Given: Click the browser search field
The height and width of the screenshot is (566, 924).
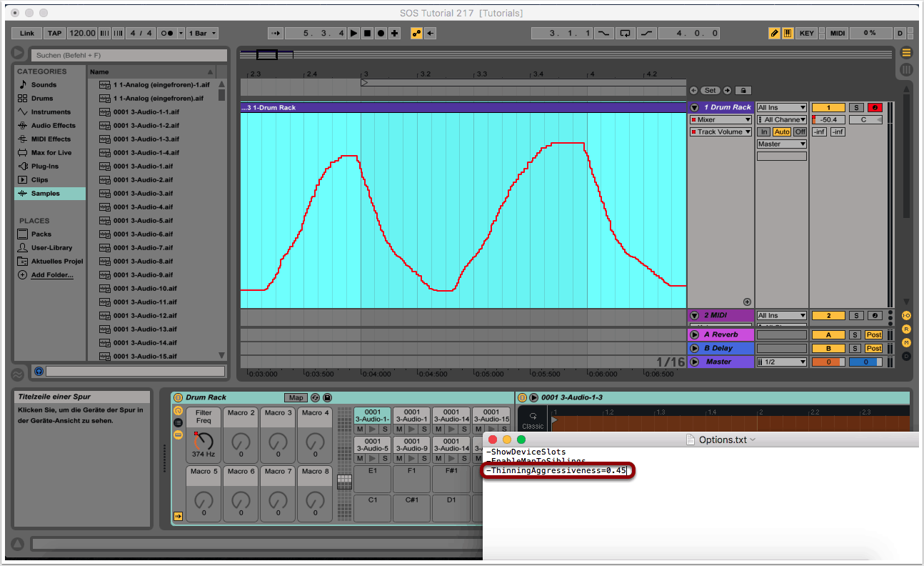Looking at the screenshot, I should click(129, 55).
